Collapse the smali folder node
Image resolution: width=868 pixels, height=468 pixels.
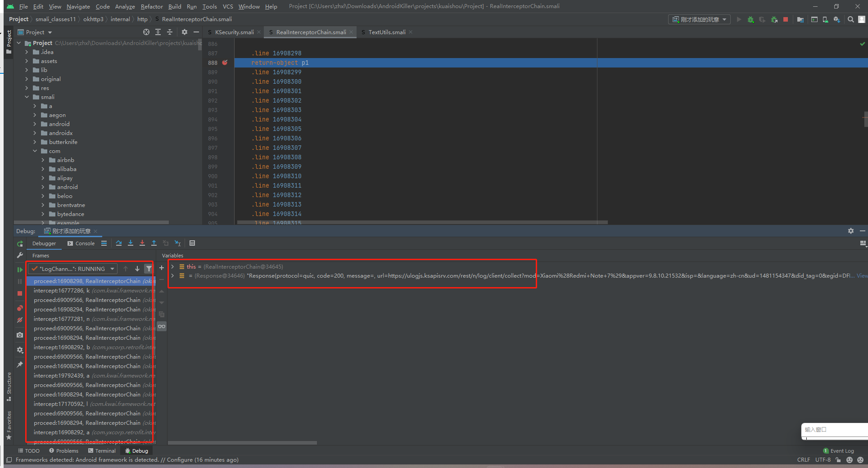coord(27,97)
